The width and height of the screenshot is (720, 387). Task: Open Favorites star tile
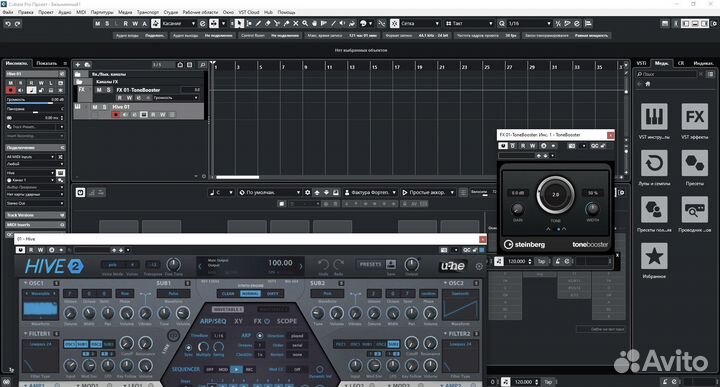click(654, 256)
